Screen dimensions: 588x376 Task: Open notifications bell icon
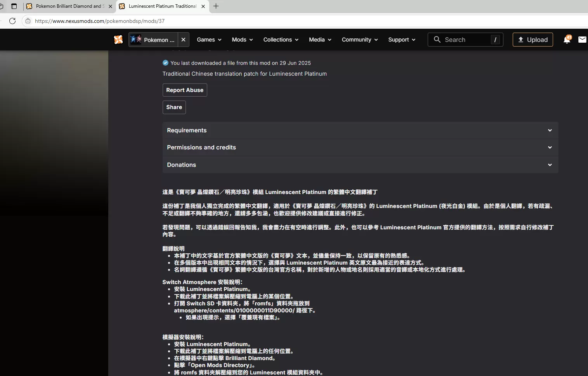pos(567,40)
